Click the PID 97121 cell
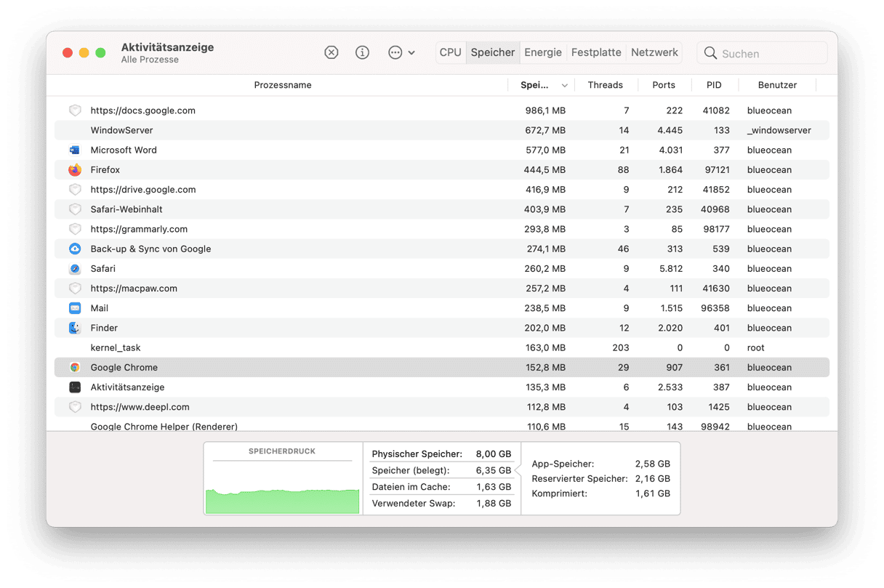Viewport: 884px width, 588px height. pos(716,170)
